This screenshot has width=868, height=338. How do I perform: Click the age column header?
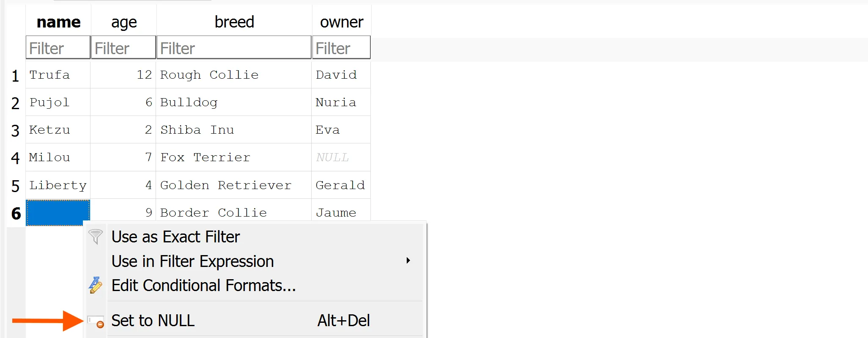[124, 22]
